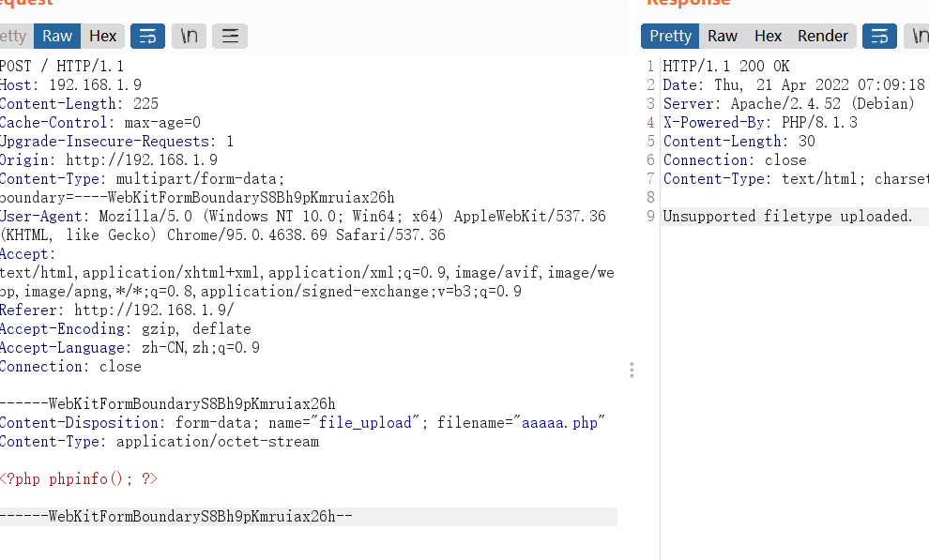
Task: Toggle word wrap icon in request panel
Action: click(147, 37)
